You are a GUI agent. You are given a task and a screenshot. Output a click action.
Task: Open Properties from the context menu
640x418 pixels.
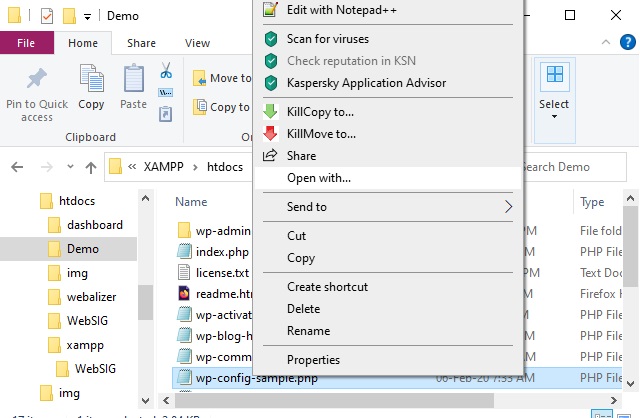(388, 360)
